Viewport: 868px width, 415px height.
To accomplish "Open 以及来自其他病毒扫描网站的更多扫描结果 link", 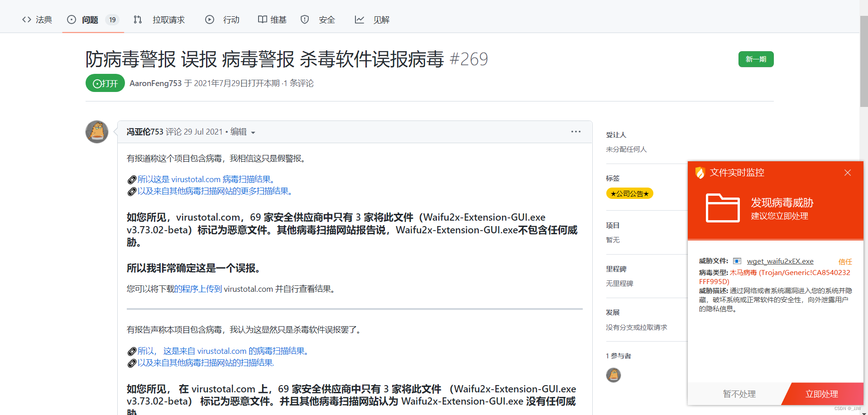I will click(216, 191).
